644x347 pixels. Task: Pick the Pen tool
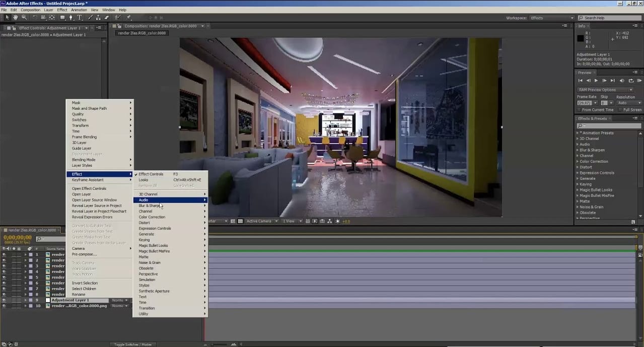point(70,18)
